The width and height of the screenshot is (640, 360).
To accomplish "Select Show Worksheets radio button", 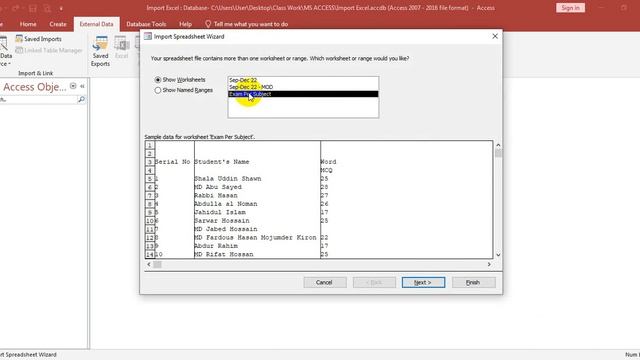I will click(x=158, y=80).
